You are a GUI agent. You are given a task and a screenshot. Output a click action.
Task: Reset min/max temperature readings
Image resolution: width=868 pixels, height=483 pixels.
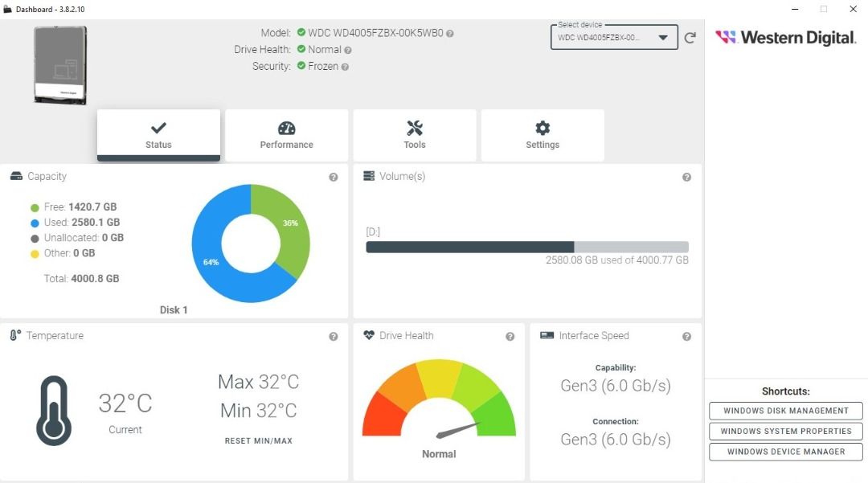click(258, 441)
